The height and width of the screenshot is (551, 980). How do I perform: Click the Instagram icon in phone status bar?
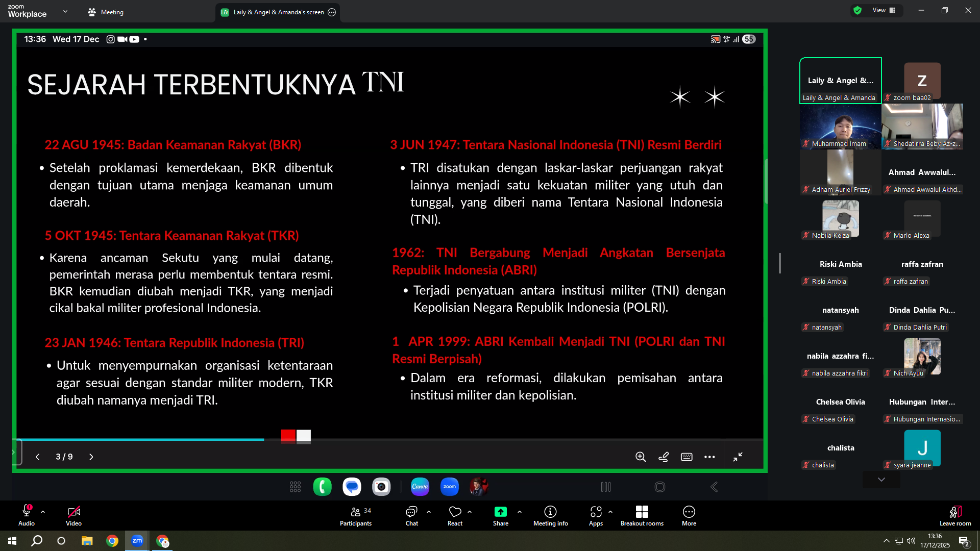coord(110,39)
